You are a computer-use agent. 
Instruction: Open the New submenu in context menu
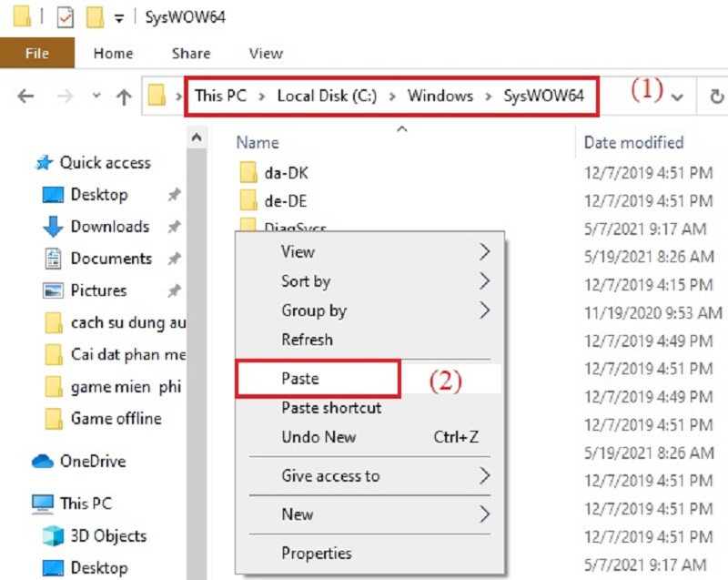tap(369, 514)
